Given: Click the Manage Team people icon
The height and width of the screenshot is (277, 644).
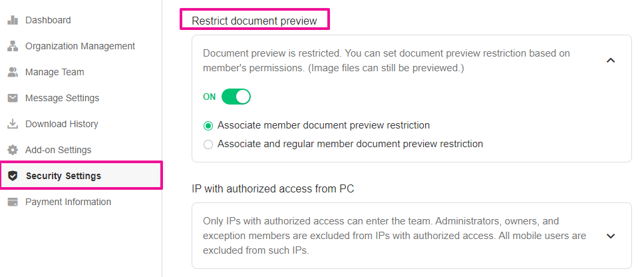Looking at the screenshot, I should [12, 72].
